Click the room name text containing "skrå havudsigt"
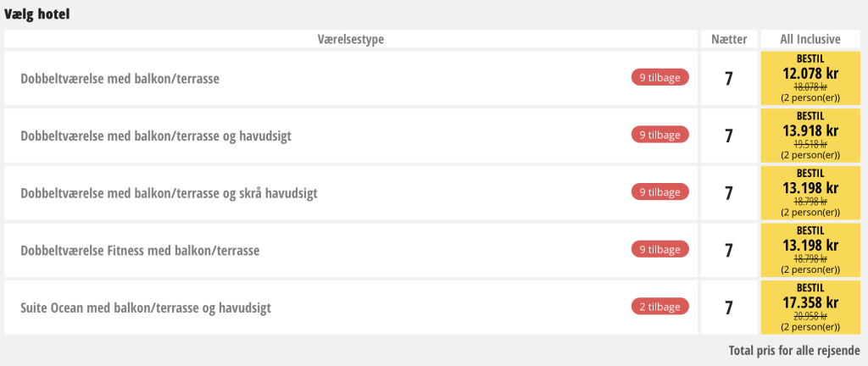This screenshot has height=366, width=868. [169, 193]
